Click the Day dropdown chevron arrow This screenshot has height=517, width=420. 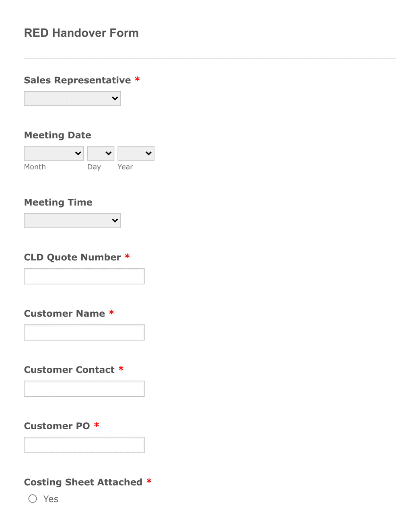point(108,153)
